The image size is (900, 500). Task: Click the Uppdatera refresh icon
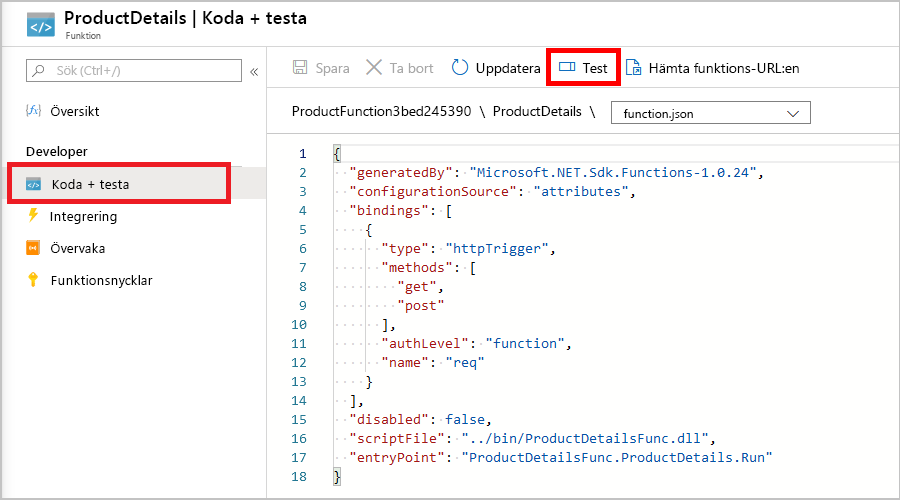[459, 68]
